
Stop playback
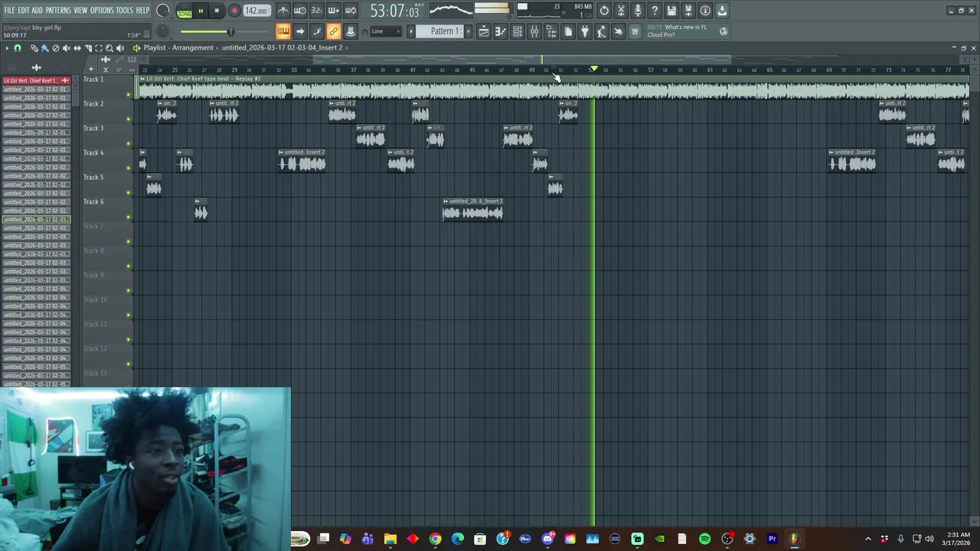(x=217, y=11)
